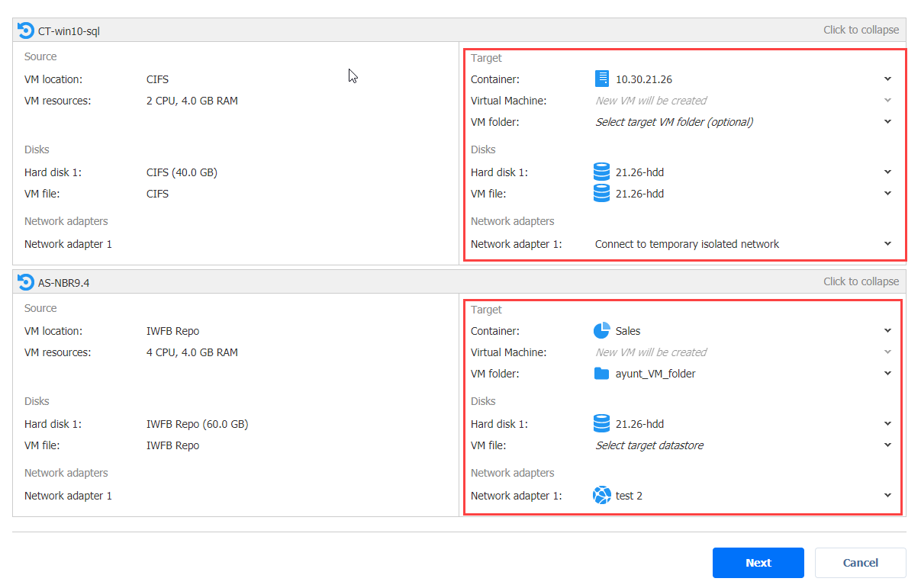Viewport: 921px width, 588px height.
Task: Click the Sales container pie icon
Action: [x=602, y=330]
